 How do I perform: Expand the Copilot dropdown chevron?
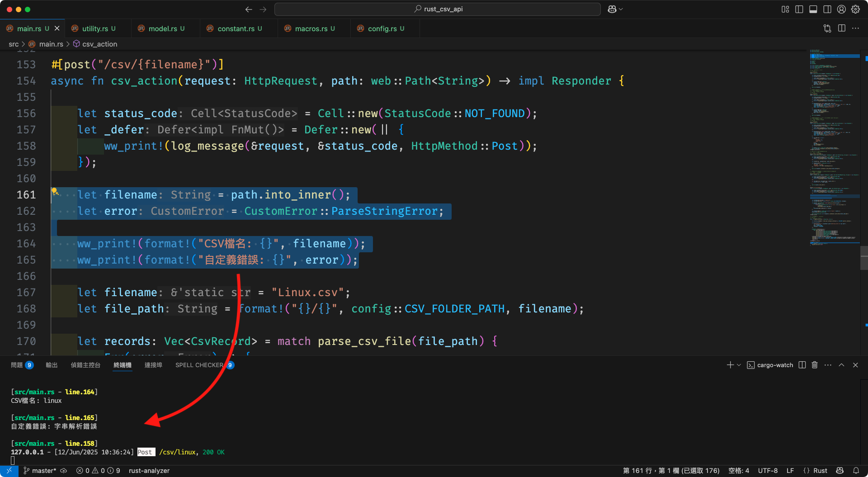(621, 9)
